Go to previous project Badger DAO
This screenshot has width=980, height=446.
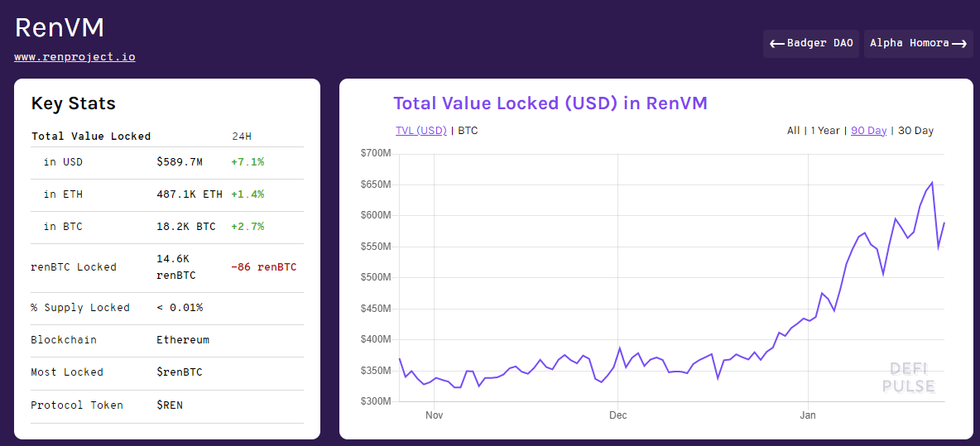(811, 43)
